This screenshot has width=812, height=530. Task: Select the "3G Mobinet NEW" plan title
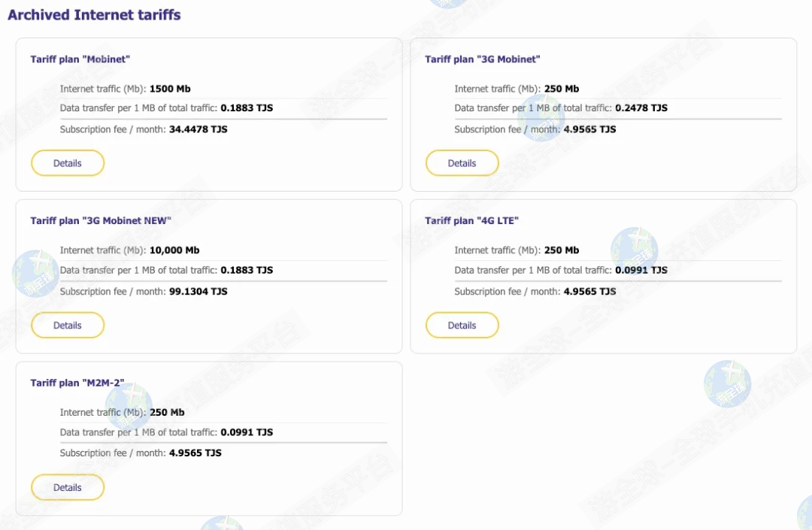(101, 221)
